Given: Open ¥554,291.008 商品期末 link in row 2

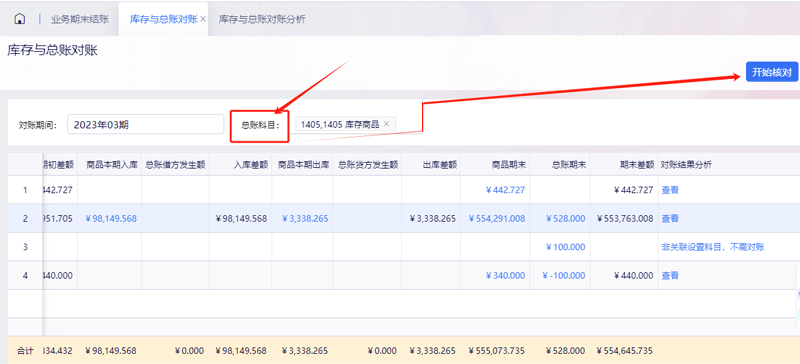Looking at the screenshot, I should pos(497,219).
